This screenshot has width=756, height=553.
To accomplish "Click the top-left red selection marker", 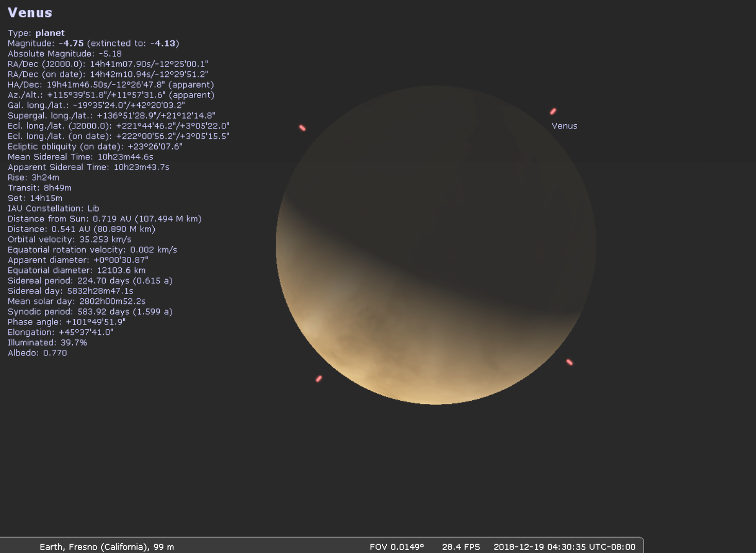I will (x=303, y=128).
